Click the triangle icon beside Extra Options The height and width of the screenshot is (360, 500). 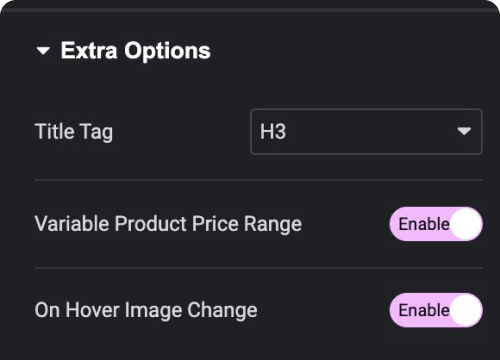[43, 51]
